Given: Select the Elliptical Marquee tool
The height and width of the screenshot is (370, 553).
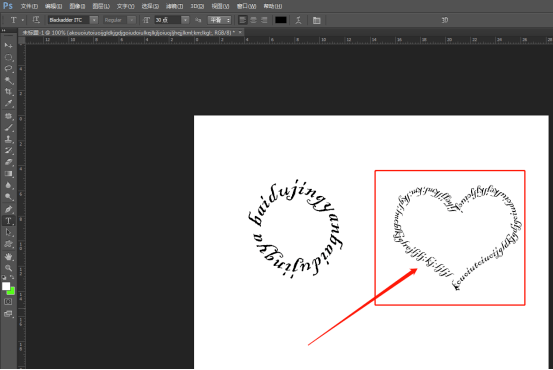Looking at the screenshot, I should (8, 57).
